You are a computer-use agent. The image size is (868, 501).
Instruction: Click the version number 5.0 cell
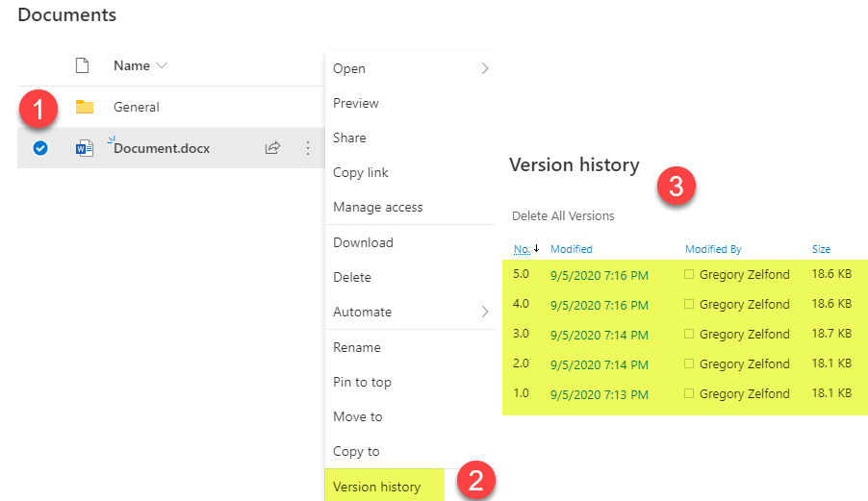point(521,274)
